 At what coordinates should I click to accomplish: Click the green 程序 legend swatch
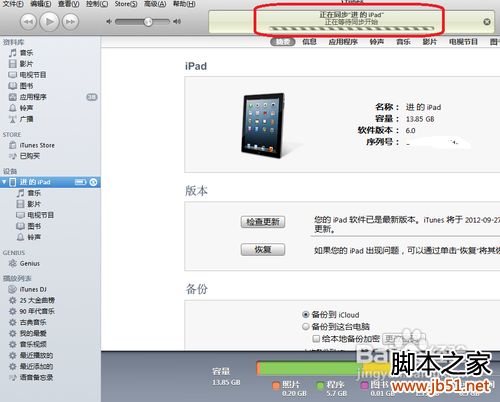320,386
